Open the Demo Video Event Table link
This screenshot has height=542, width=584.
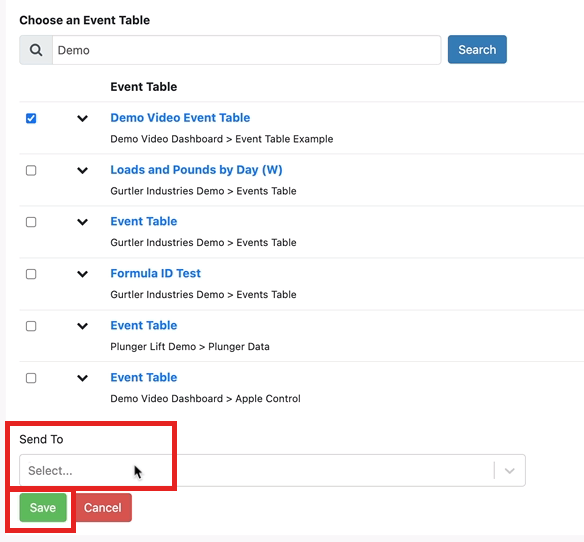pos(180,118)
